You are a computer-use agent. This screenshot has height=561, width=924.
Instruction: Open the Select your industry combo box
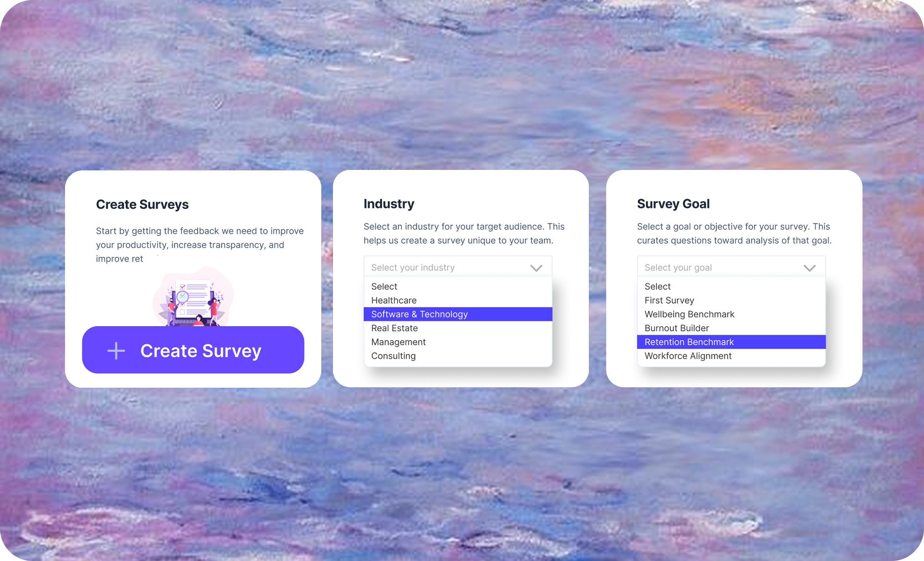point(457,267)
